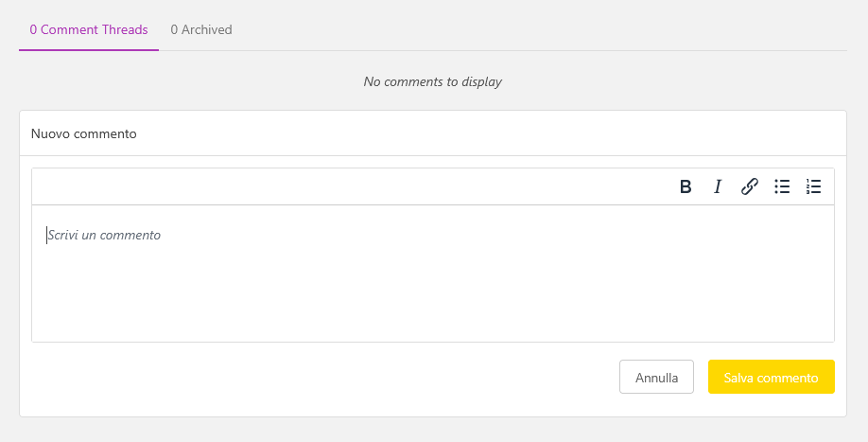Select the B toolbar icon
Viewport: 868px width, 442px height.
pyautogui.click(x=686, y=186)
